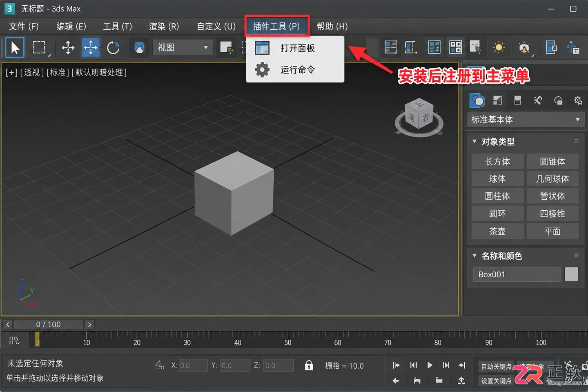Switch to the Hierarchy panel tab
Viewport: 588px width, 392px height.
point(518,100)
